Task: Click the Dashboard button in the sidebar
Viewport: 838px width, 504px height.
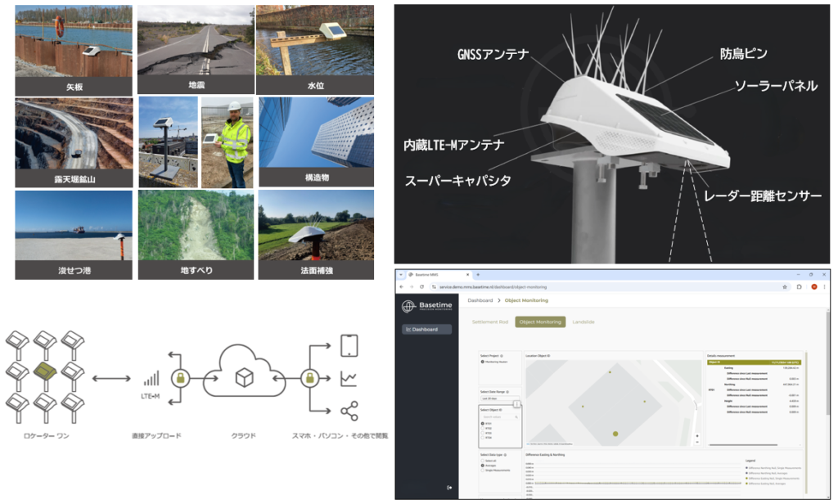Action: 426,330
